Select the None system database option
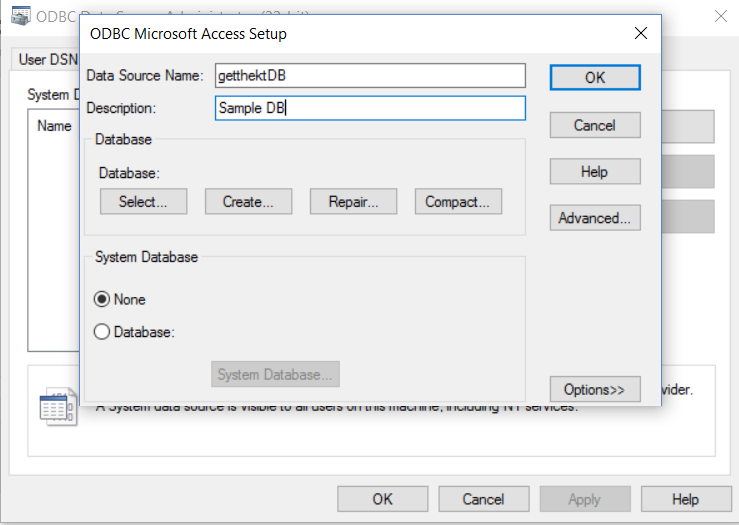The image size is (739, 525). click(102, 299)
